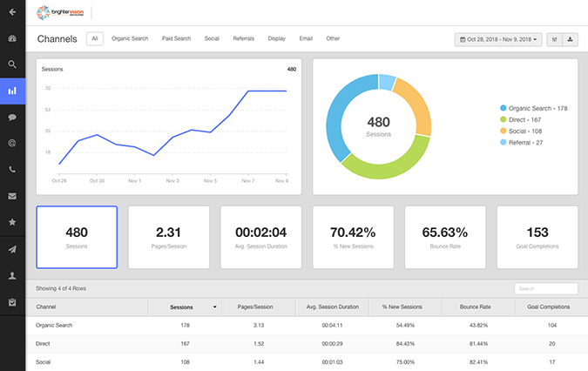Open the search magnifier sidebar icon
The height and width of the screenshot is (371, 588).
[12, 64]
